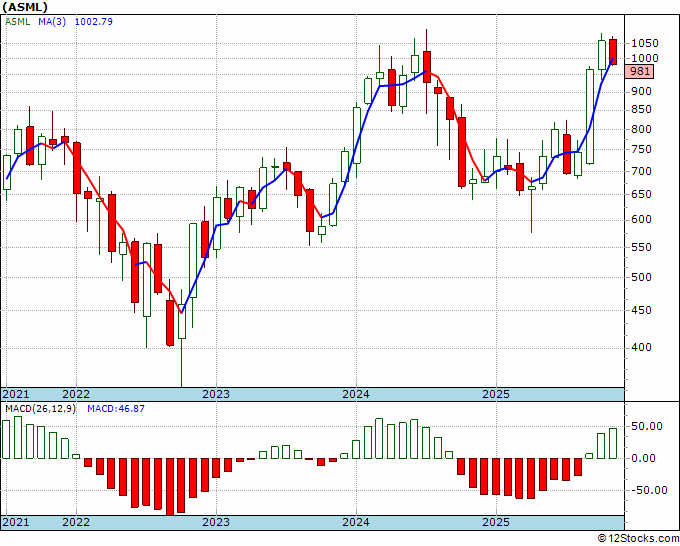
Task: Click the MA(3) legend label
Action: tap(52, 22)
